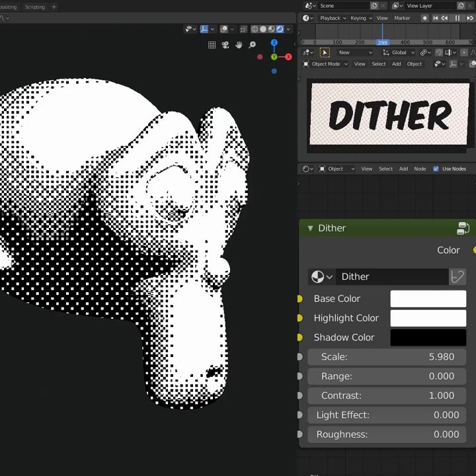Viewport: 476px width, 476px height.
Task: Open Object Mode dropdown
Action: pyautogui.click(x=325, y=64)
